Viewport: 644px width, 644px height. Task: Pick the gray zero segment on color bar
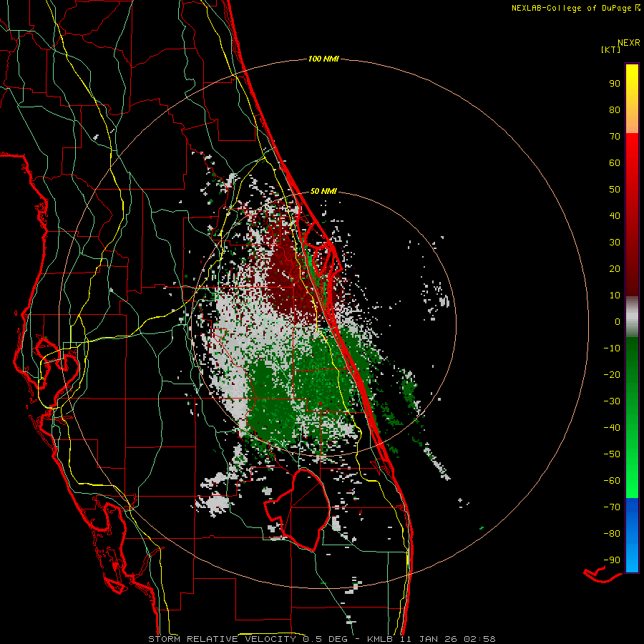click(632, 317)
